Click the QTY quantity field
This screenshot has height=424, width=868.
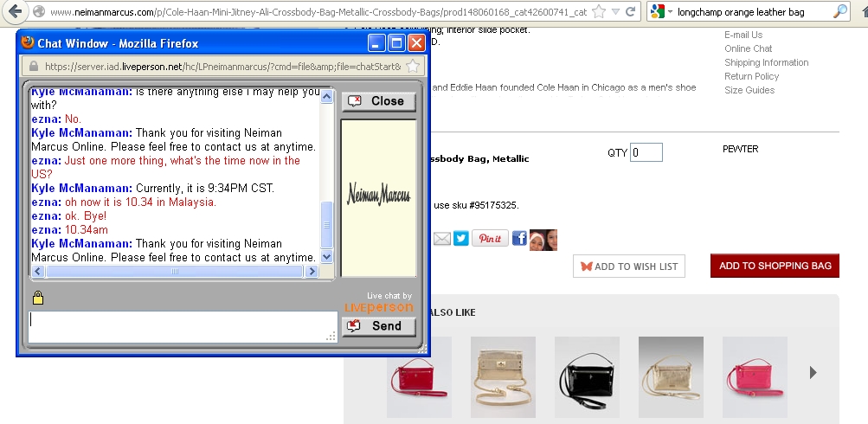(x=646, y=153)
